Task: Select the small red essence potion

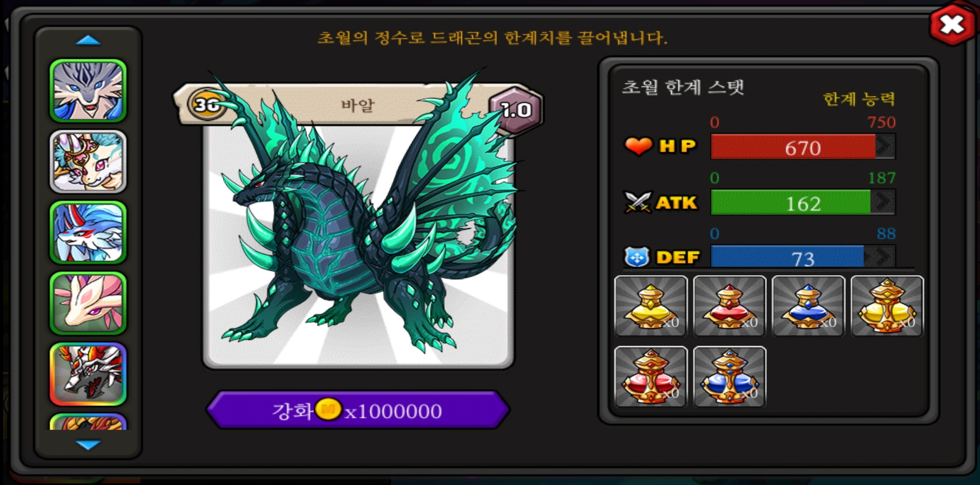Action: [730, 306]
